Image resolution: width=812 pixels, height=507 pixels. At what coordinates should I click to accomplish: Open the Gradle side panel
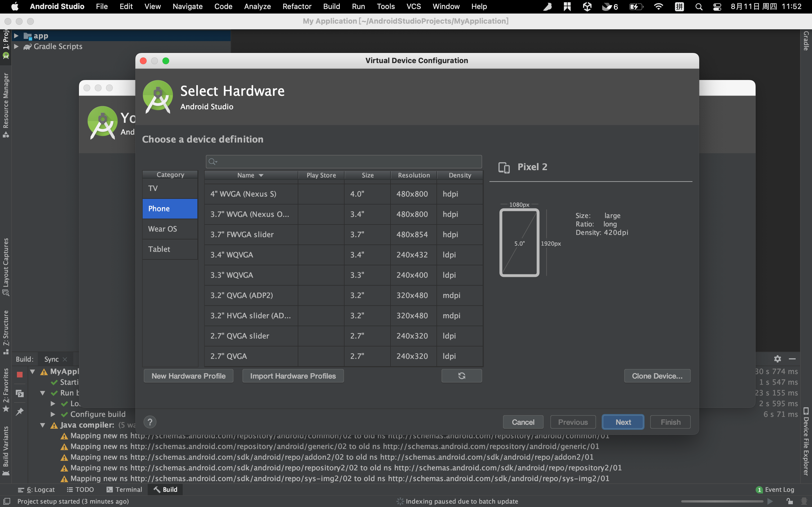pyautogui.click(x=806, y=41)
